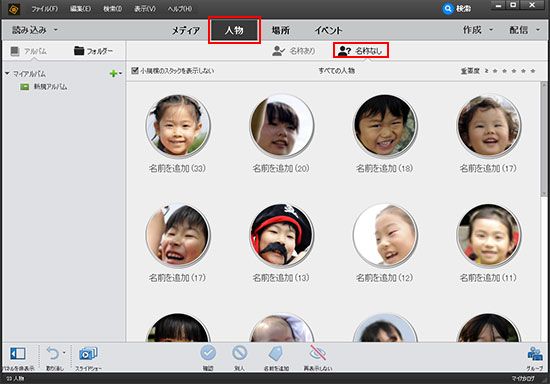
Task: Click the マイカタログ status bar label
Action: point(522,379)
